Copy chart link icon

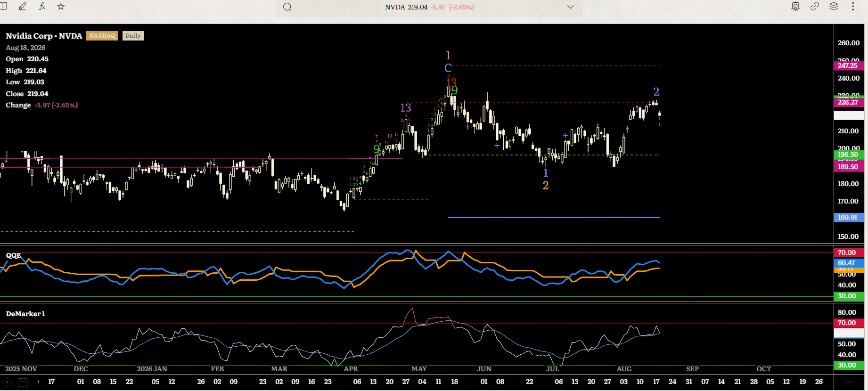point(815,7)
